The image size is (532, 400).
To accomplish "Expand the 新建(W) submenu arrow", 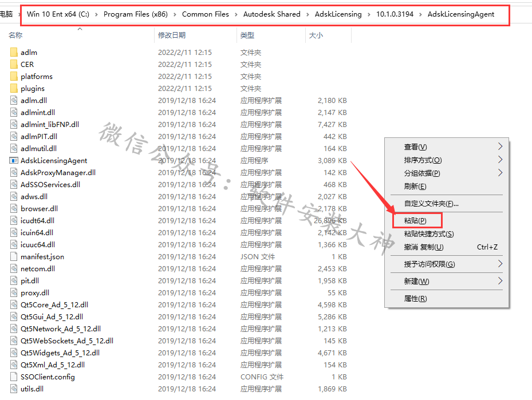I will pyautogui.click(x=500, y=281).
